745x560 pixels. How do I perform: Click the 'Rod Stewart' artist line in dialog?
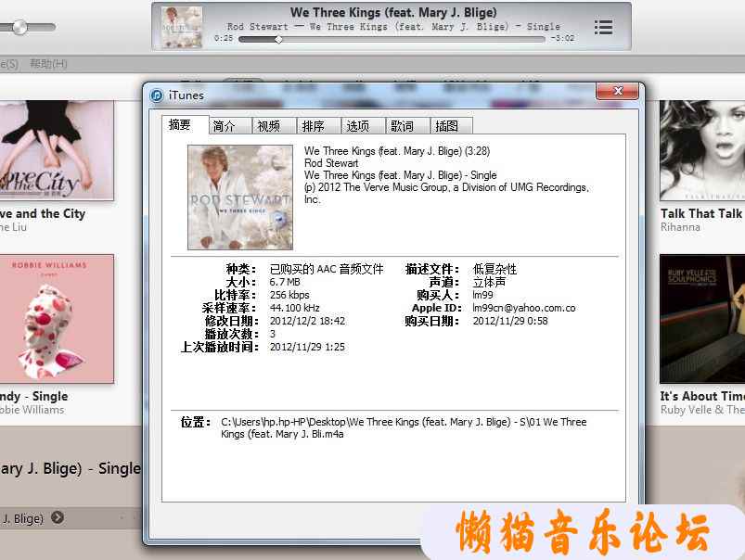pyautogui.click(x=331, y=163)
